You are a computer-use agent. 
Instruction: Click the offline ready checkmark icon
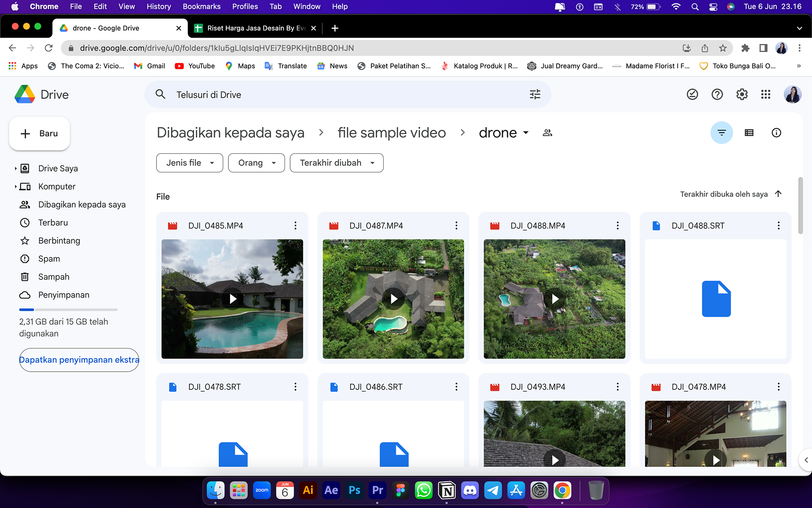(692, 94)
